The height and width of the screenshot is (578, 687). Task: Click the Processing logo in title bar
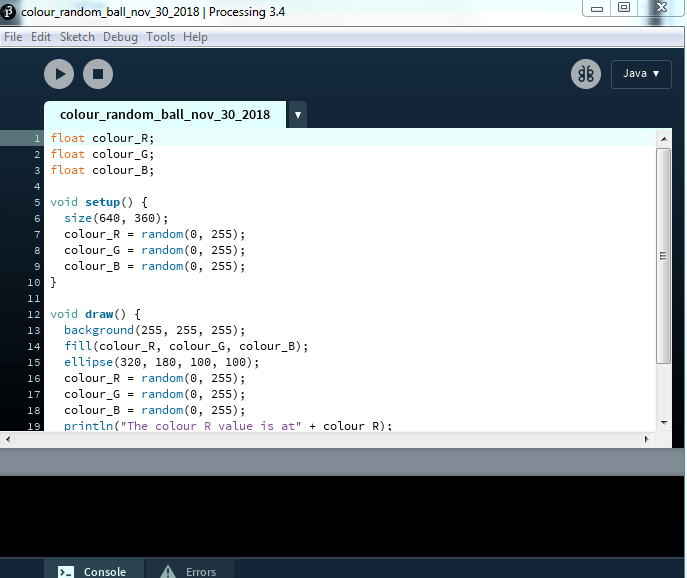[9, 11]
